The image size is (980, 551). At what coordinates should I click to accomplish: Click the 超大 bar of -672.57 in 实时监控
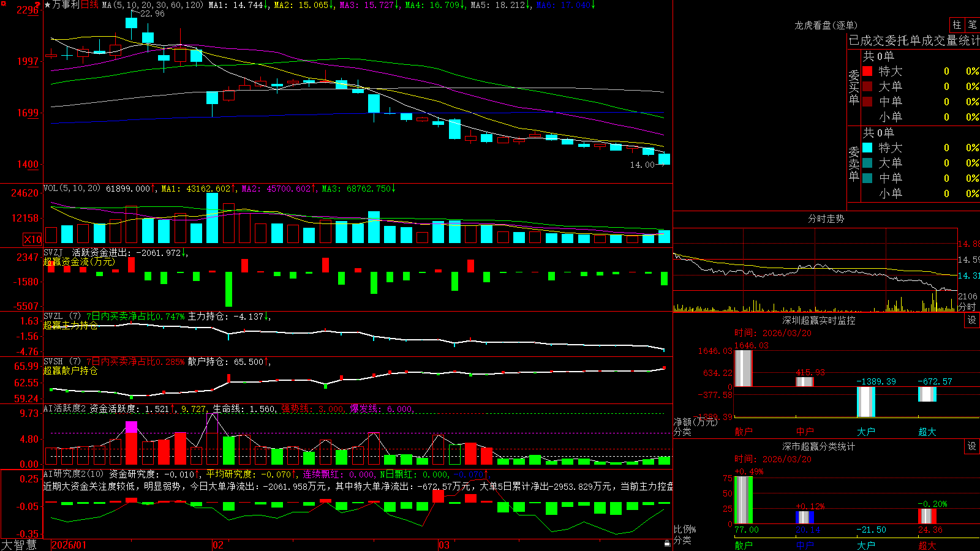pyautogui.click(x=927, y=394)
